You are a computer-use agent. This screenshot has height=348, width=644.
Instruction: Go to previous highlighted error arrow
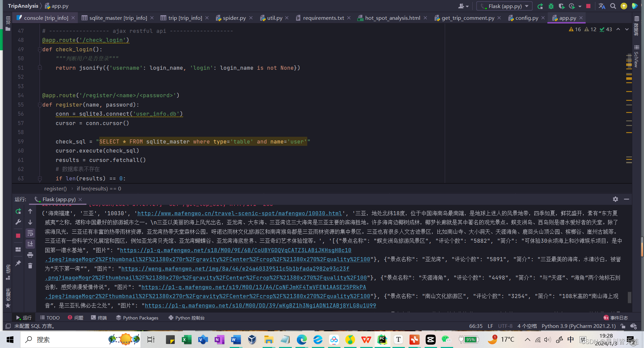(618, 30)
